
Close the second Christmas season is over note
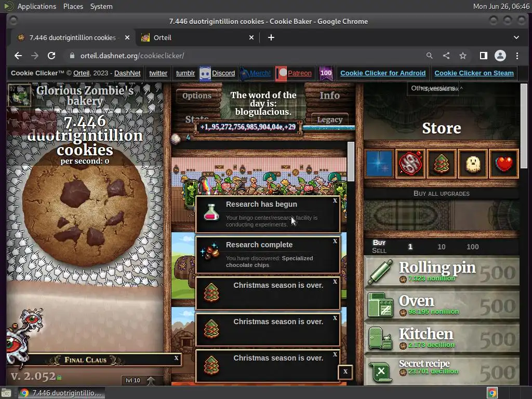click(x=335, y=318)
